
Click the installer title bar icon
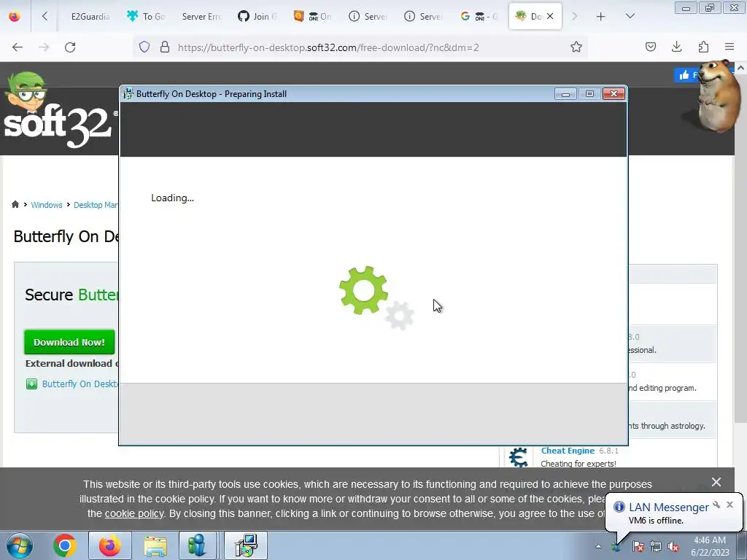128,94
